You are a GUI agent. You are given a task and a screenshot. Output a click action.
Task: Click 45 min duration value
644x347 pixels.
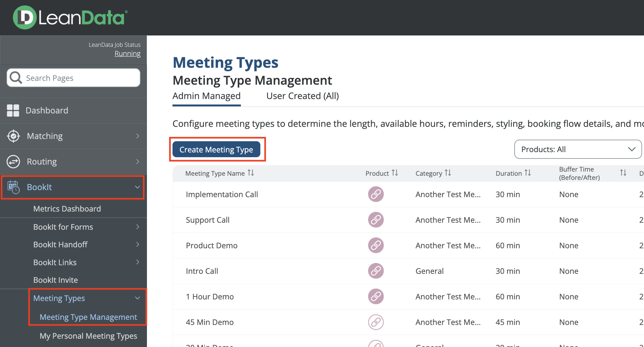click(x=508, y=322)
